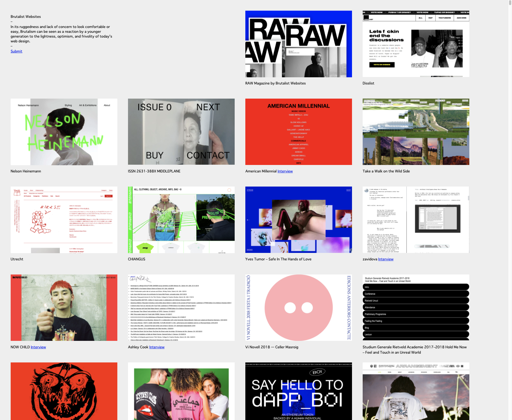
Task: Click the Submit link
Action: tap(16, 51)
